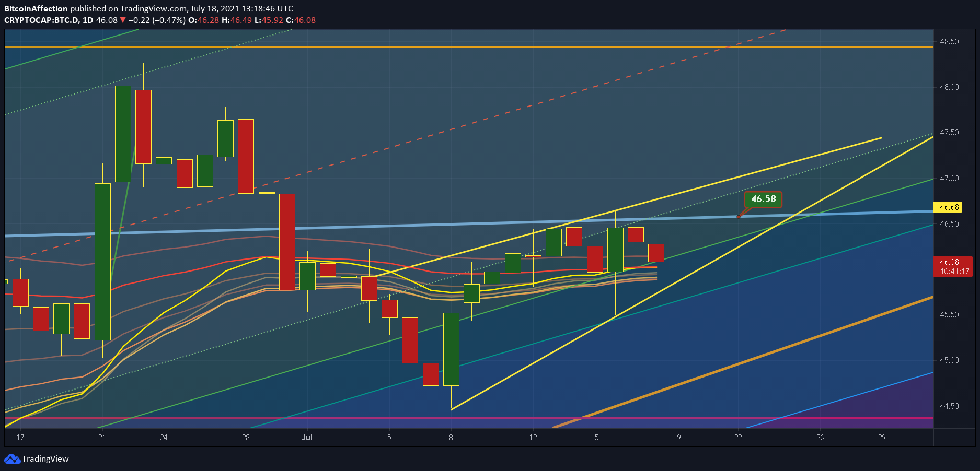This screenshot has height=471, width=980.
Task: Click the 22 date on time axis
Action: 738,438
